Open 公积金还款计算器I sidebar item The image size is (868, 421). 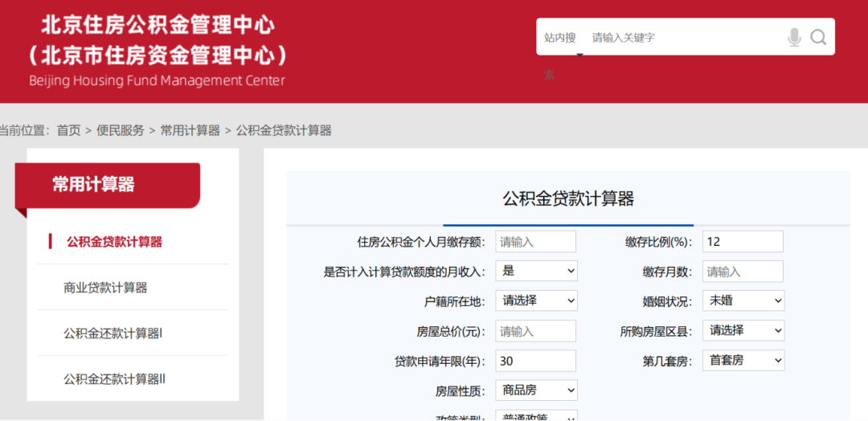pyautogui.click(x=113, y=333)
